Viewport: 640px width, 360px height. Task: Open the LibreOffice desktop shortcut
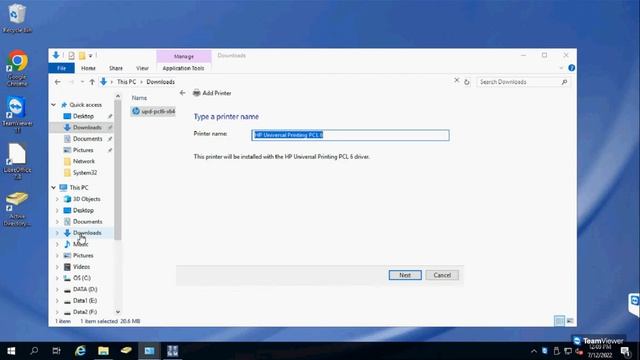pos(17,162)
